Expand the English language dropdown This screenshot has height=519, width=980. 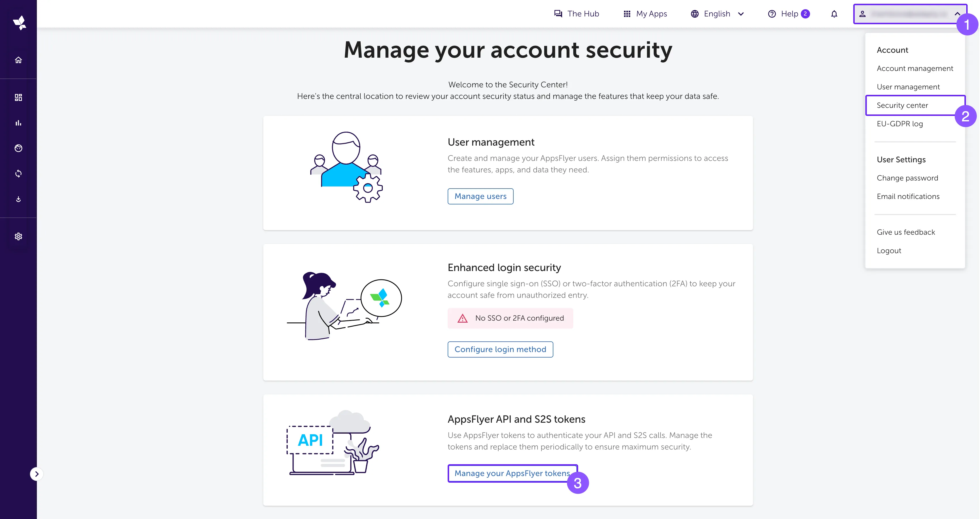coord(717,14)
